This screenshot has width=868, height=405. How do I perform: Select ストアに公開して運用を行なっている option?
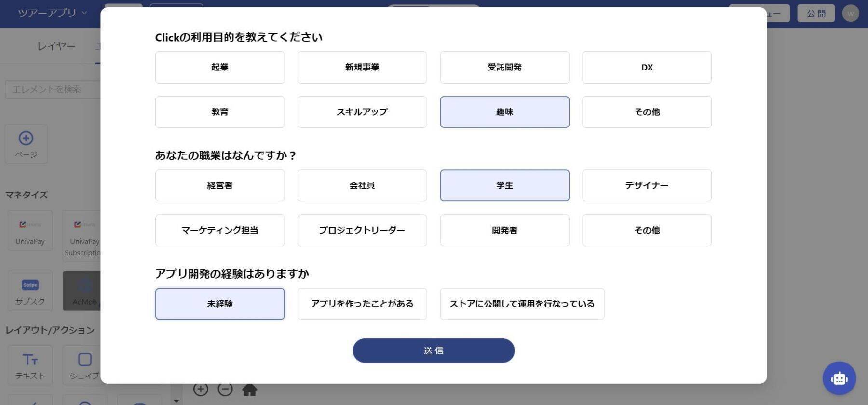tap(522, 304)
